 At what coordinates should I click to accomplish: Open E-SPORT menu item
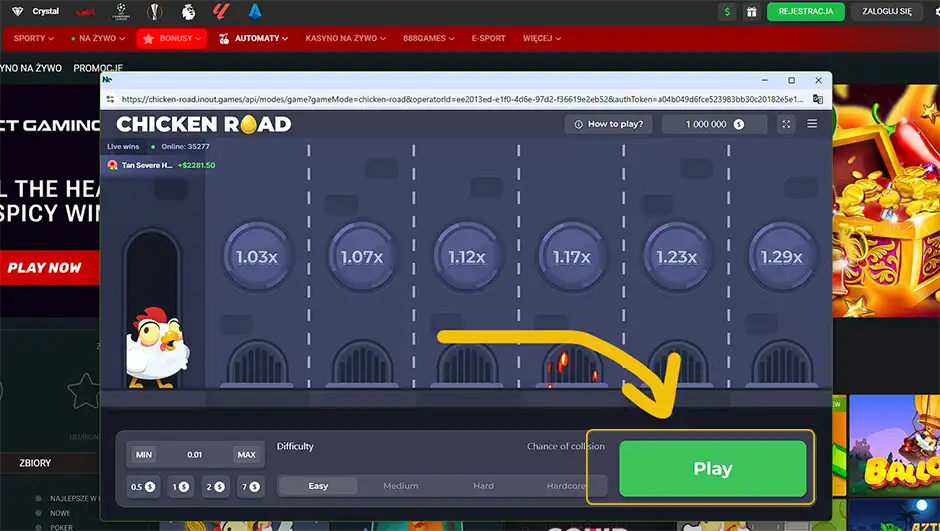(488, 38)
